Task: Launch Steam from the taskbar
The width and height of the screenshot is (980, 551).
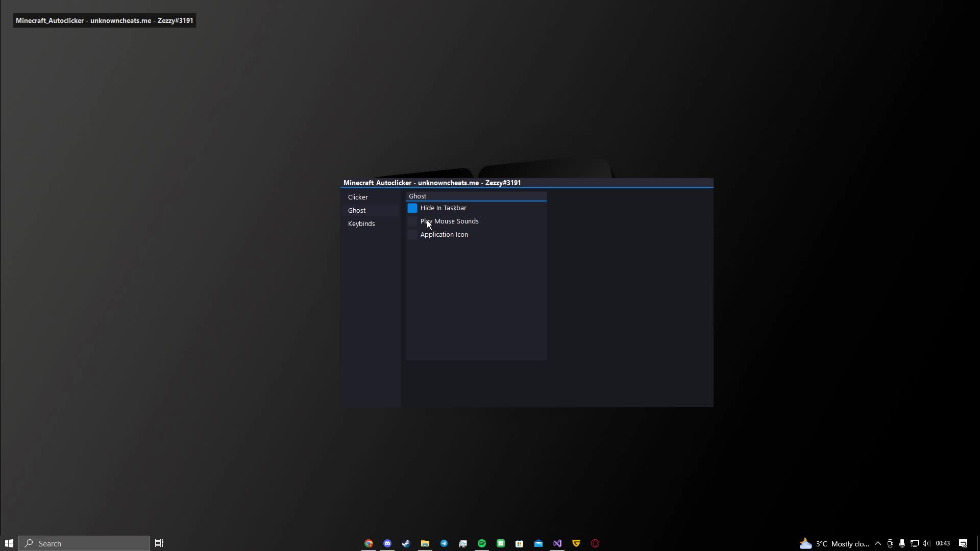Action: [406, 543]
